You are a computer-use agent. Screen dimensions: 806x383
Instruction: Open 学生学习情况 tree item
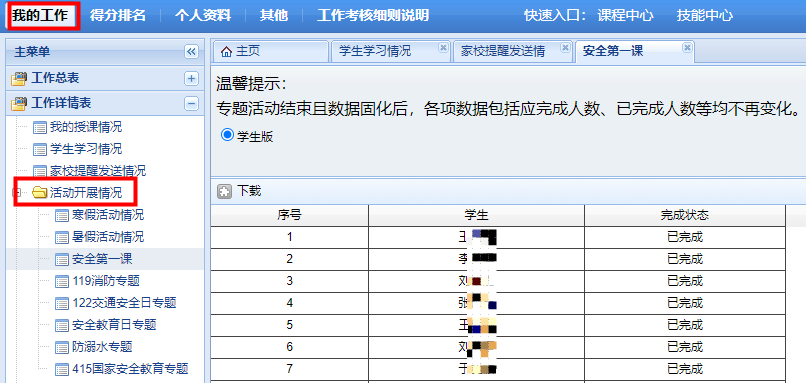86,149
